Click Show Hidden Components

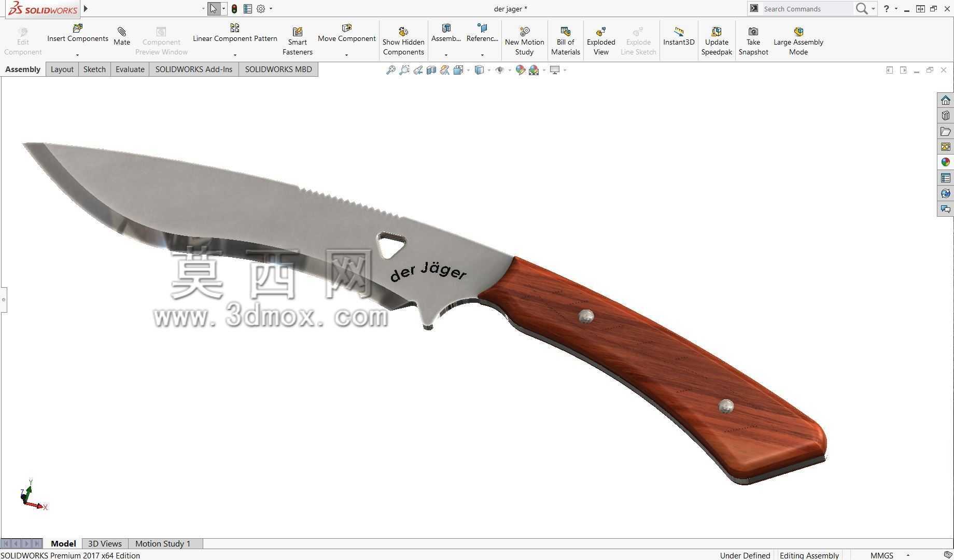tap(403, 41)
